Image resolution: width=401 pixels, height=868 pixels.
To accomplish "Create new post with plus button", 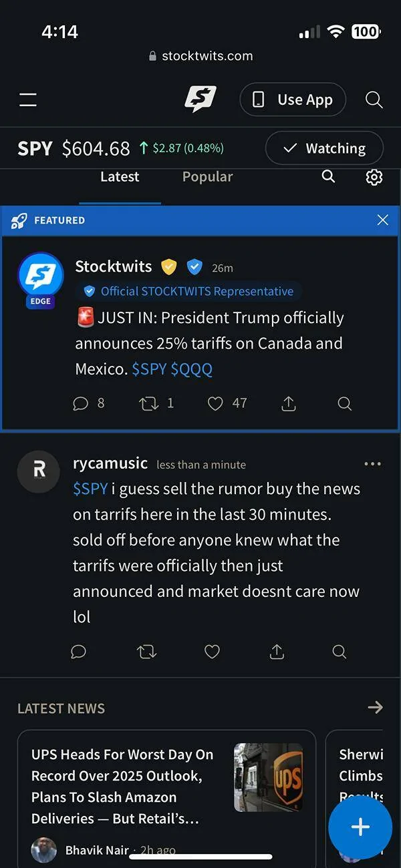I will pyautogui.click(x=360, y=827).
